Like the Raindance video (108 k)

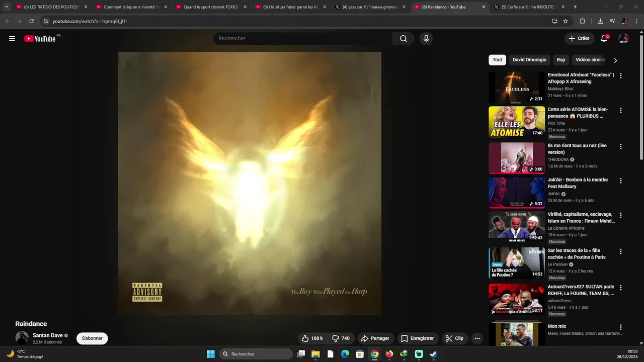[x=311, y=338]
